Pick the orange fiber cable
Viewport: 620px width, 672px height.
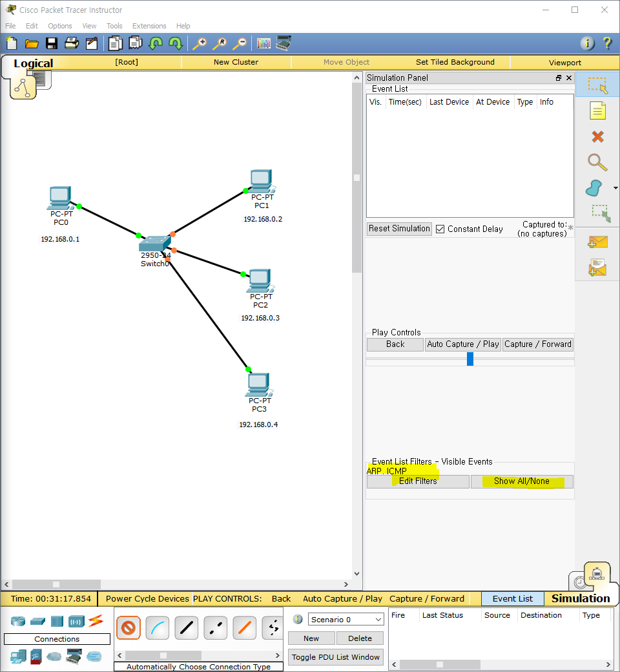245,628
